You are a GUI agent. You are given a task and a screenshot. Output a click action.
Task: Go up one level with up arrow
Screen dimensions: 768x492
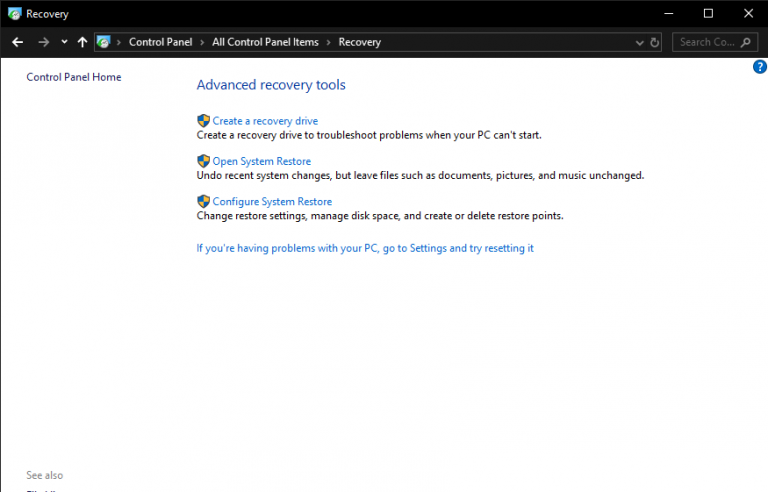[82, 42]
